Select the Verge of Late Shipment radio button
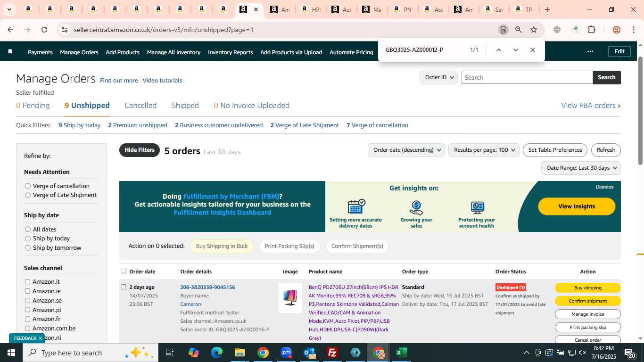The image size is (644, 362). (x=28, y=195)
